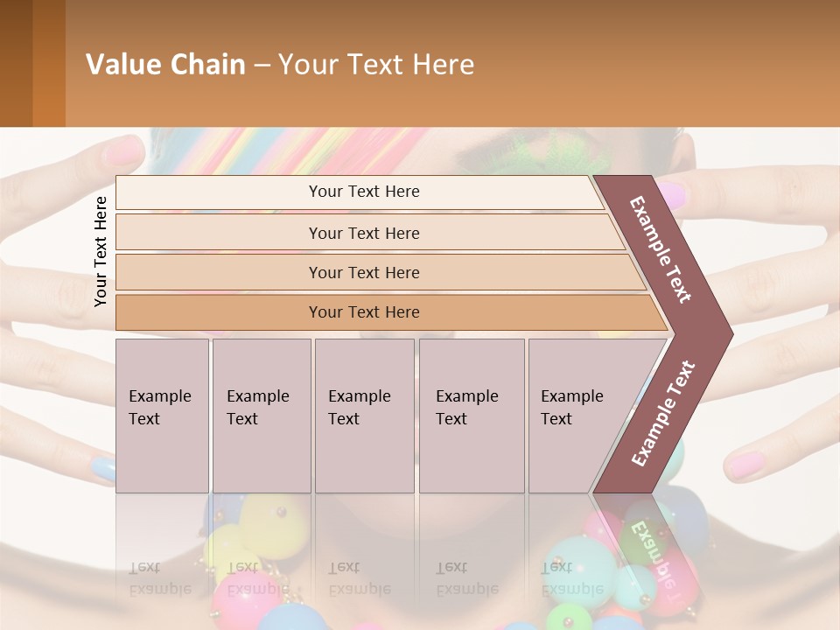
Task: Click the pink fingernail at upper left
Action: tap(127, 150)
